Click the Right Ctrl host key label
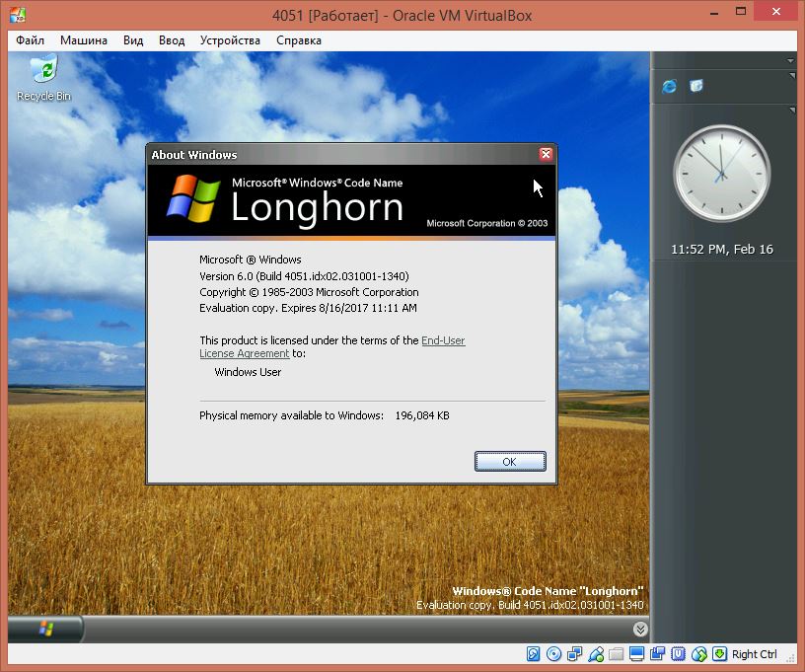Viewport: 805px width, 672px height. coord(754,654)
